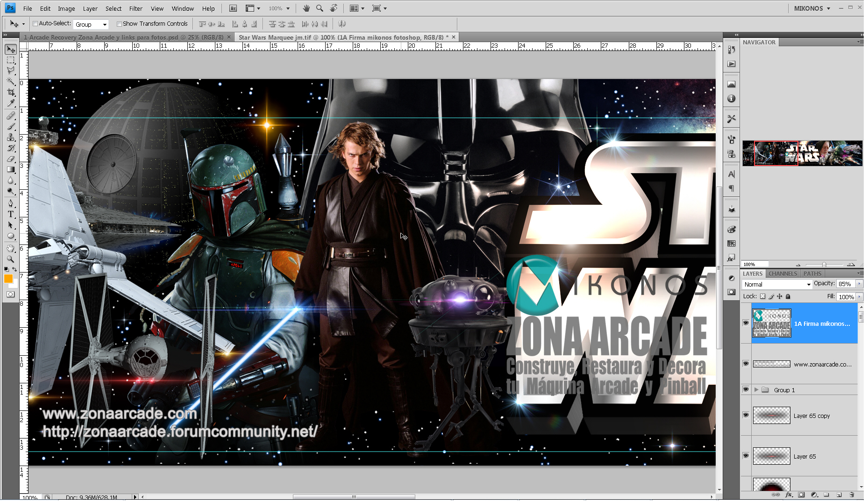868x503 pixels.
Task: Hide the www.zonaarcade.co layer
Action: 746,364
